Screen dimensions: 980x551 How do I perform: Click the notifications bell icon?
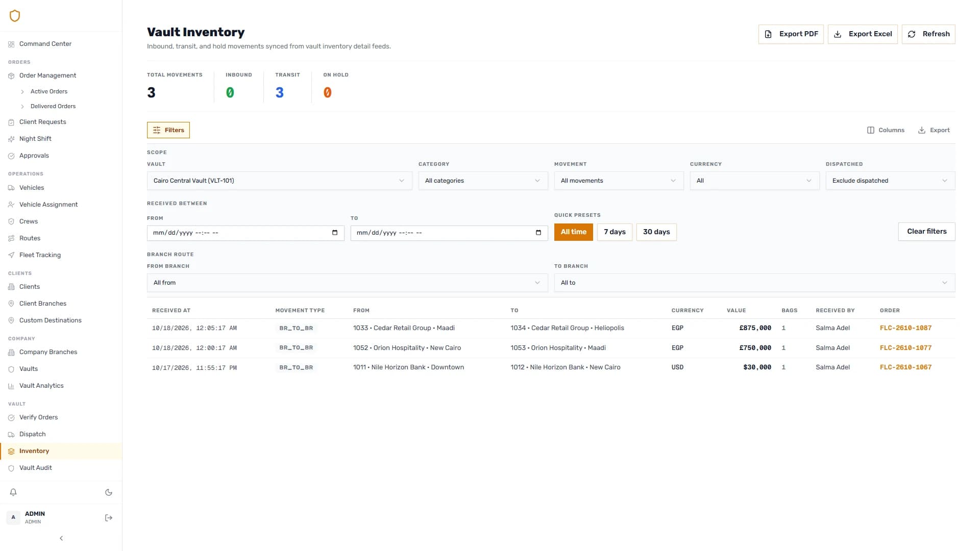tap(13, 492)
